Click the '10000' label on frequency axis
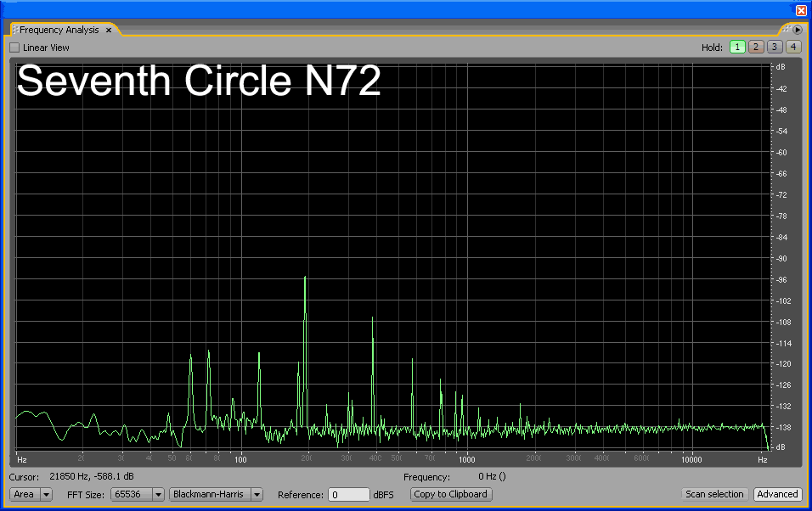This screenshot has width=812, height=511. click(691, 460)
